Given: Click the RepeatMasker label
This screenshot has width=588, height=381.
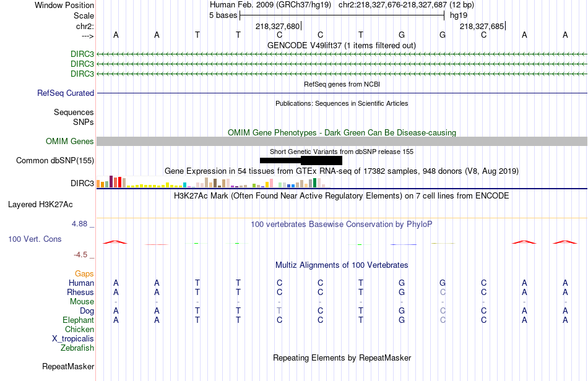Looking at the screenshot, I should tap(68, 366).
